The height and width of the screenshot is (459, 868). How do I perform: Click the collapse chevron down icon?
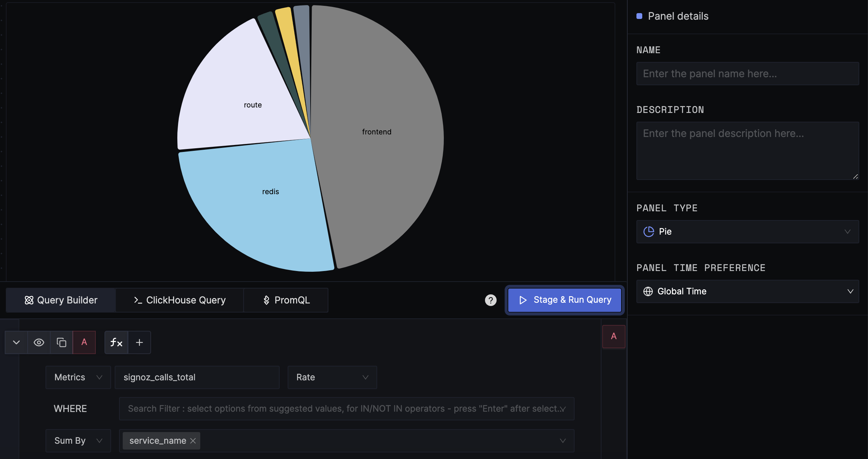[16, 342]
